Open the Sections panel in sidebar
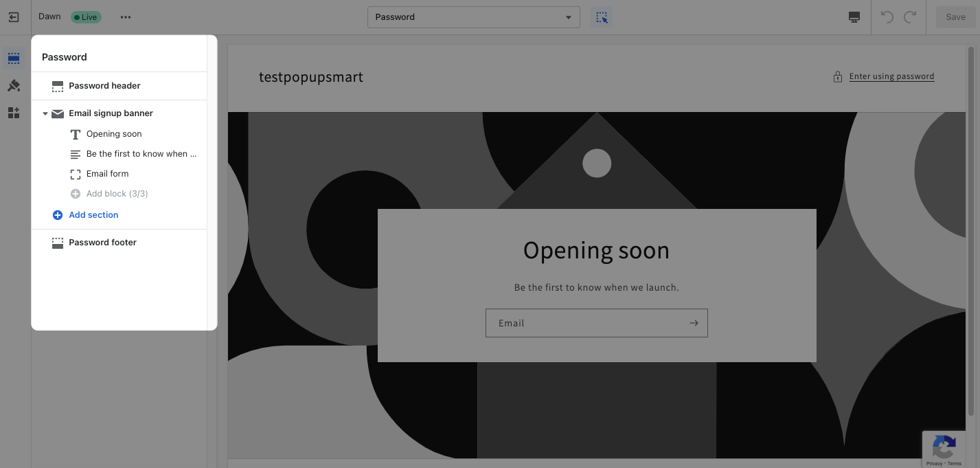This screenshot has width=980, height=468. pos(14,58)
